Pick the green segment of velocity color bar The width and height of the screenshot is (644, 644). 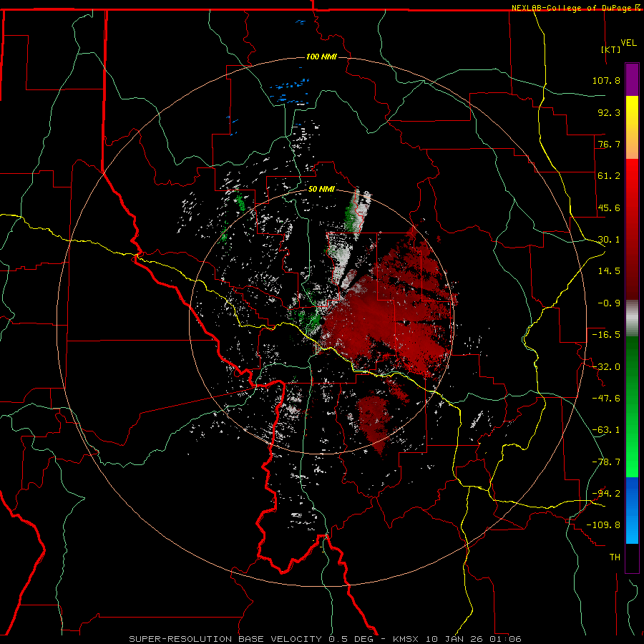point(632,406)
